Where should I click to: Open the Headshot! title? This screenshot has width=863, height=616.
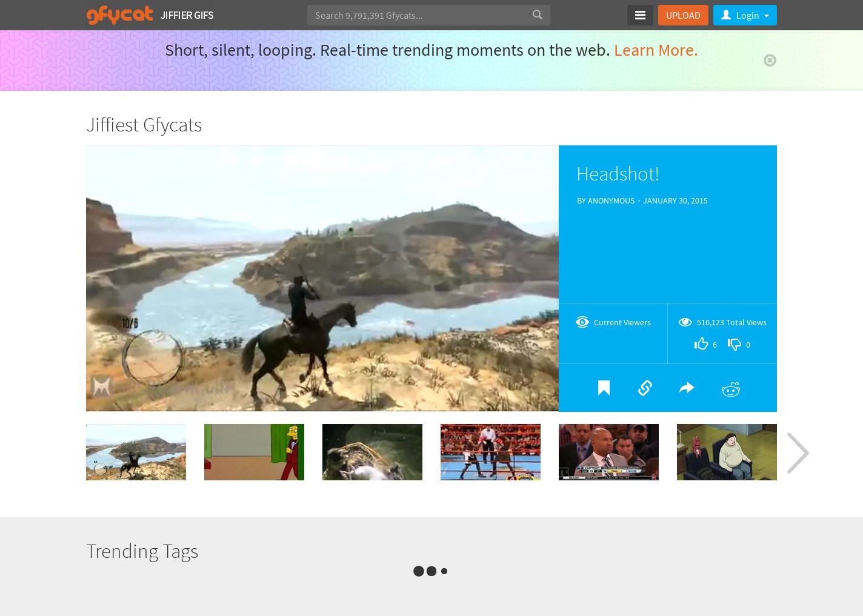coord(618,174)
